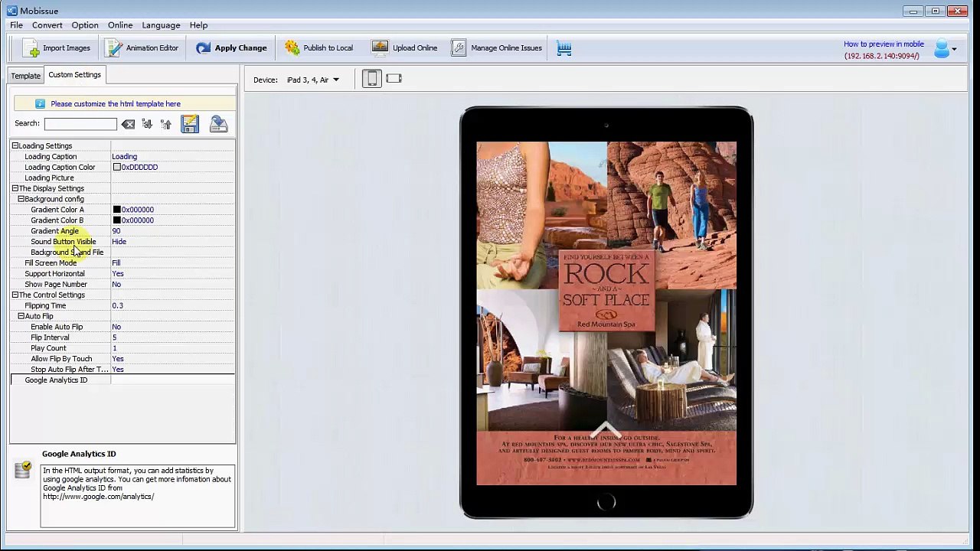Click Publish to Local
This screenshot has width=980, height=551.
[319, 48]
